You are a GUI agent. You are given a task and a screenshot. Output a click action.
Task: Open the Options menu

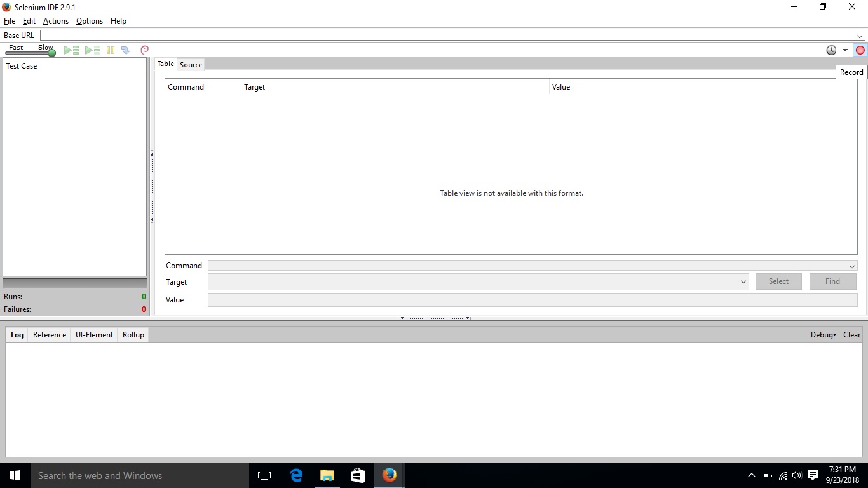tap(89, 21)
